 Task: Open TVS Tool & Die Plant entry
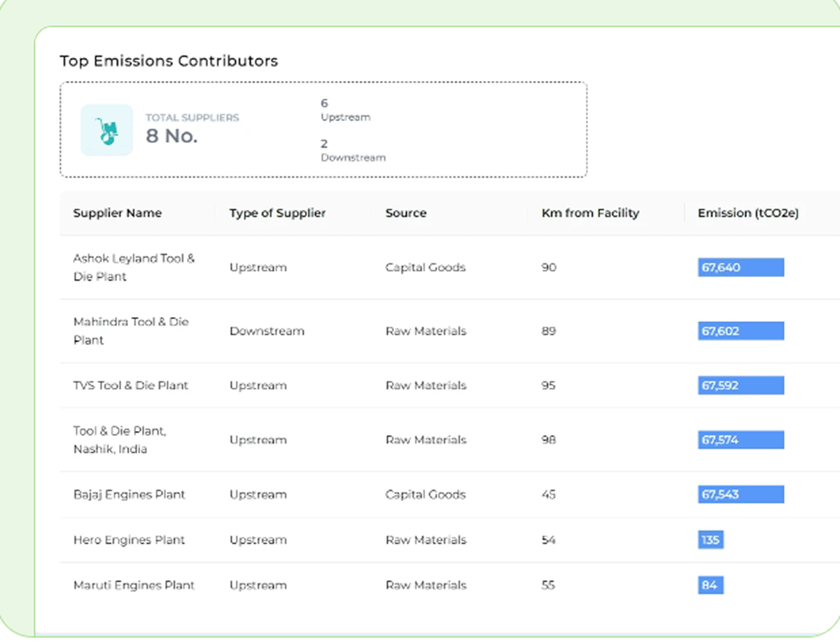coord(131,386)
